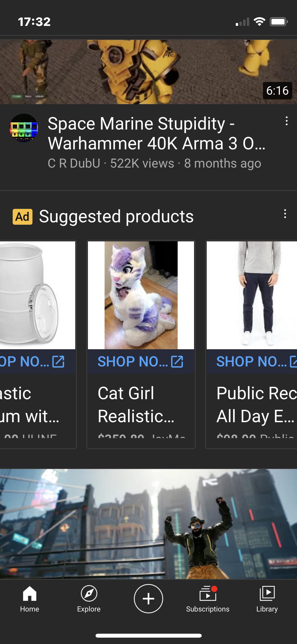297x644 pixels.
Task: Open options menu for Suggested products ad
Action: [285, 214]
